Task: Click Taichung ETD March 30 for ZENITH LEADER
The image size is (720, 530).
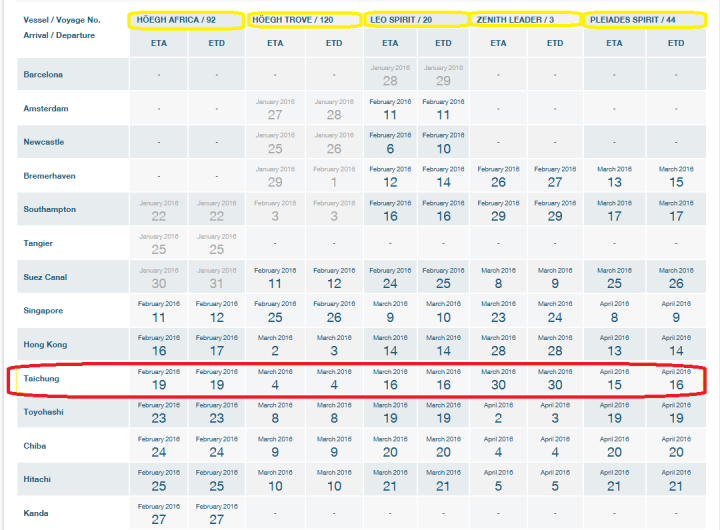Action: (x=555, y=380)
